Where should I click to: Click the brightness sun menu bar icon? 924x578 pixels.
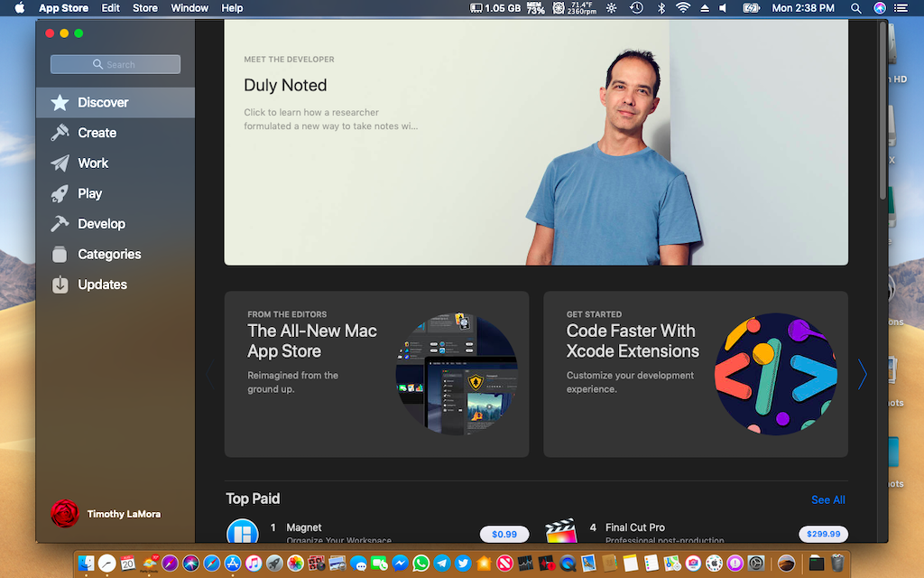612,8
